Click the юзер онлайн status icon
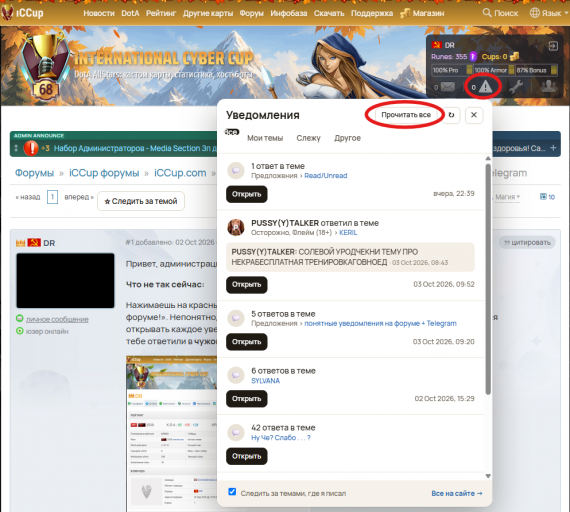Viewport: 570px width, 512px height. point(20,331)
